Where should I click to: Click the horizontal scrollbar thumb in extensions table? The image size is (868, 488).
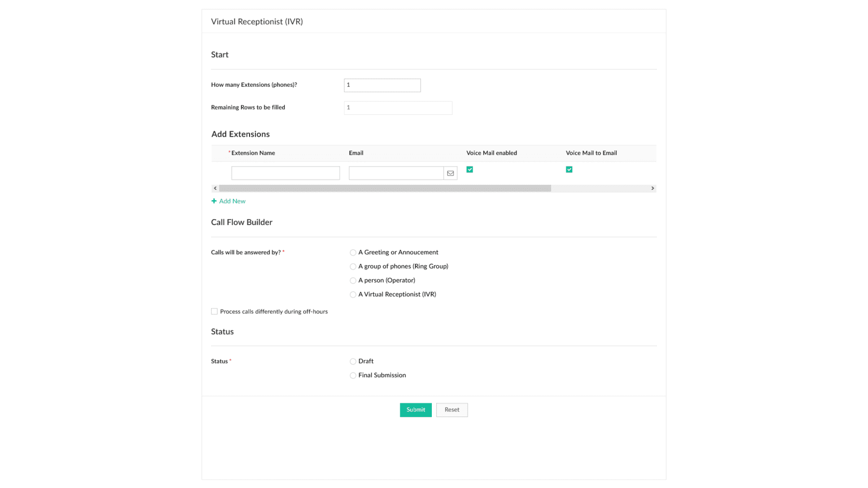tap(385, 188)
